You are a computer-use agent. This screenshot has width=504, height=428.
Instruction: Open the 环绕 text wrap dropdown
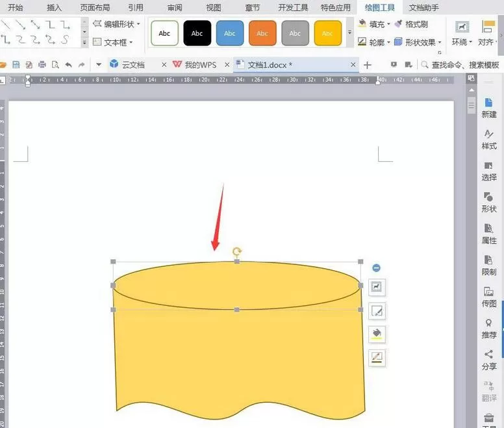462,33
